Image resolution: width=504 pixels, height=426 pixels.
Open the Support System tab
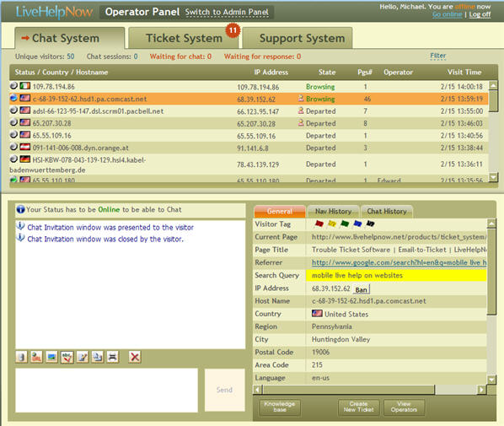[x=298, y=38]
